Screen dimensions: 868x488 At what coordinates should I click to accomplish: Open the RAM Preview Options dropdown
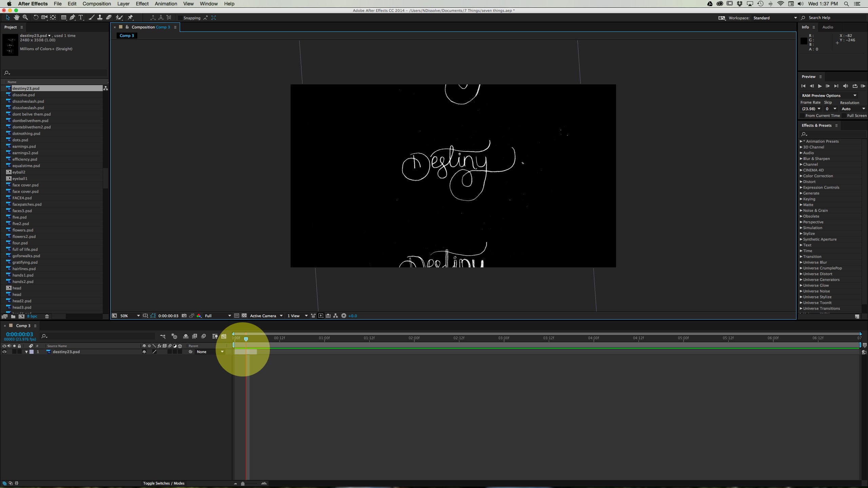(829, 96)
